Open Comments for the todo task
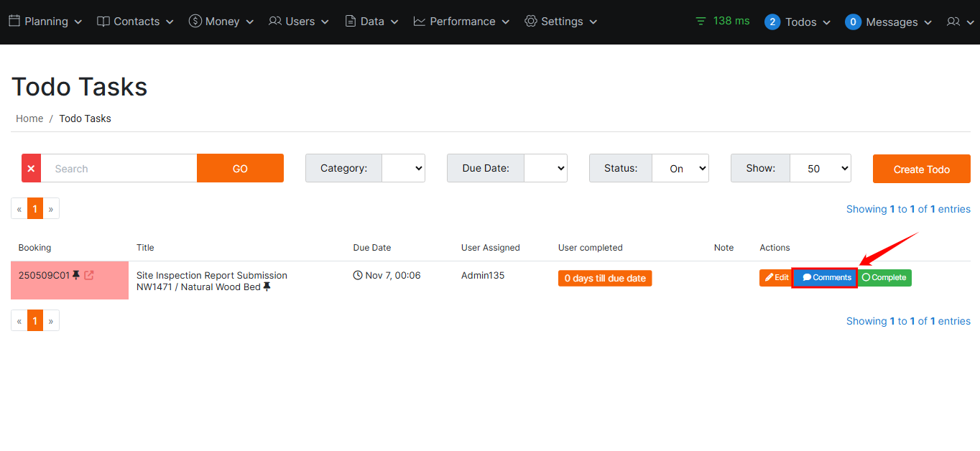This screenshot has height=451, width=980. (826, 277)
